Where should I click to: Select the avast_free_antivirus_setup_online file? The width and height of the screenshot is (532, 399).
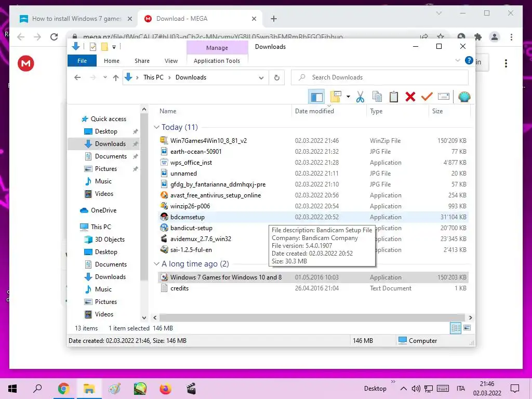pos(313,195)
